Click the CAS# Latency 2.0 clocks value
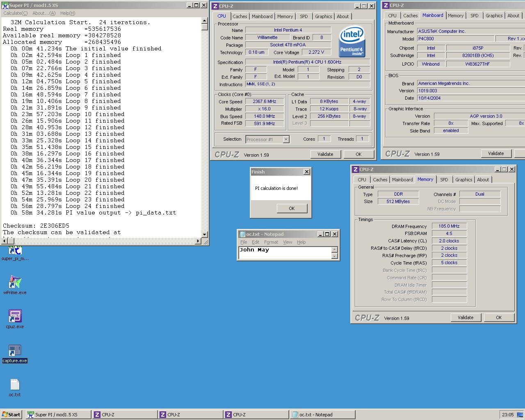525x420 pixels. click(449, 241)
